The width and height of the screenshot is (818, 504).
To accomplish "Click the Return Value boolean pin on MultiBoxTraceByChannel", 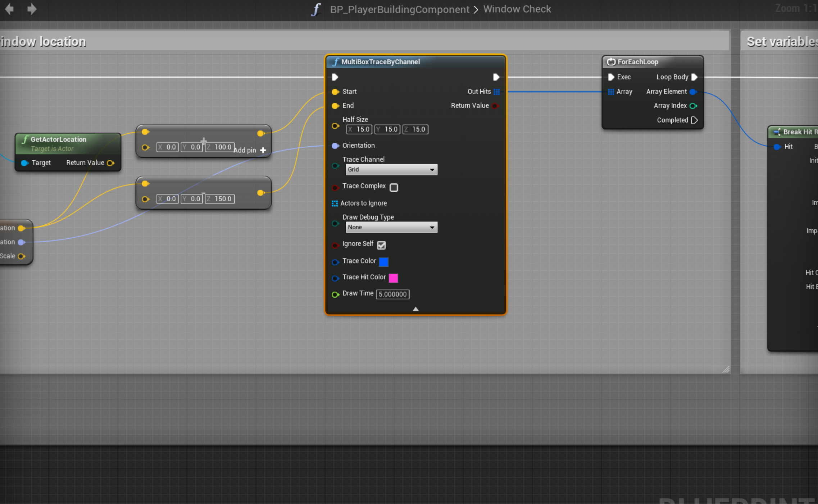I will coord(495,106).
